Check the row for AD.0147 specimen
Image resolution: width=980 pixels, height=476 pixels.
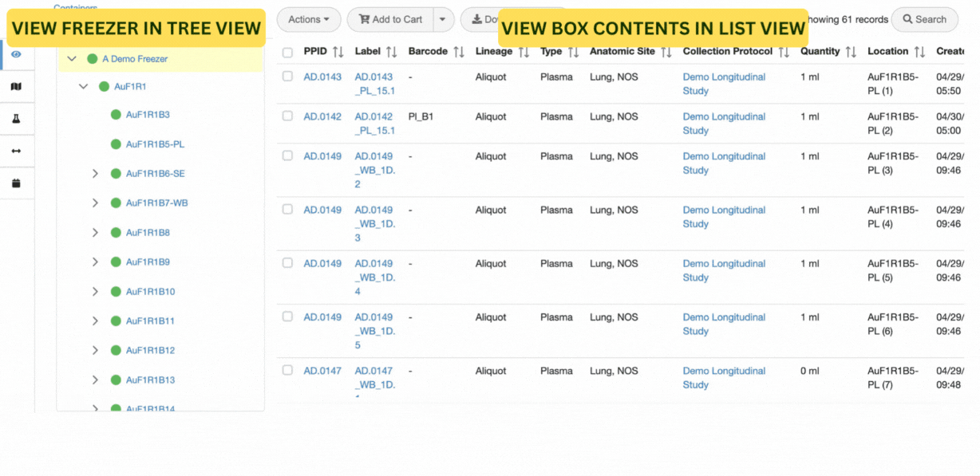(x=287, y=369)
